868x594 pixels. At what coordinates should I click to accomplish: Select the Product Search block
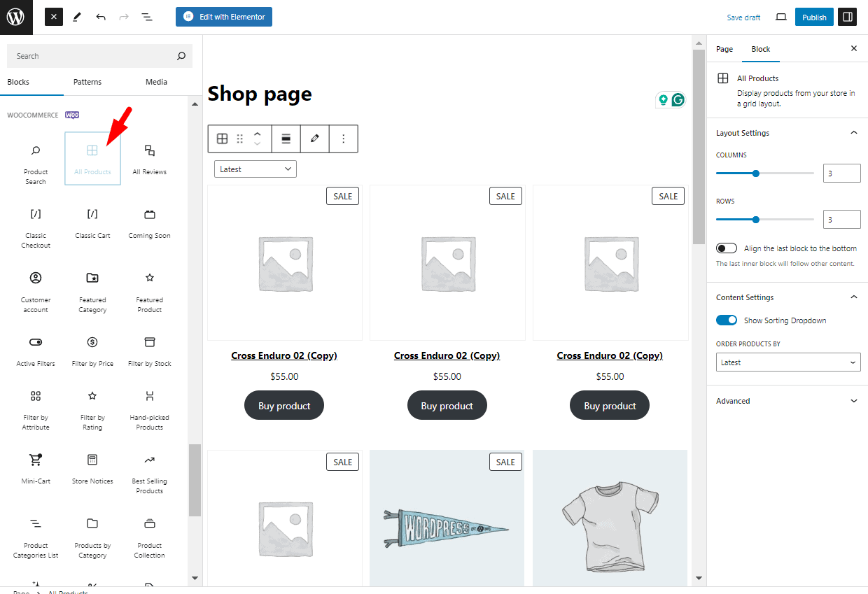[x=36, y=162]
